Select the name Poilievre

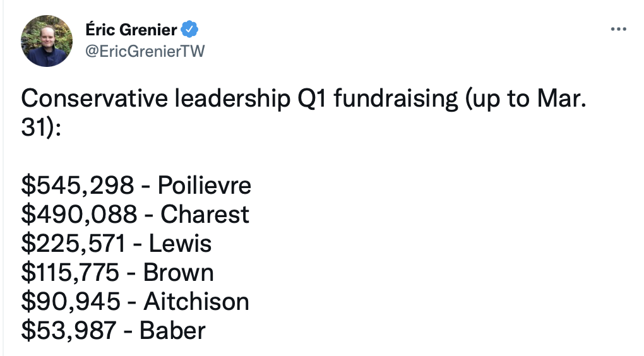point(205,185)
